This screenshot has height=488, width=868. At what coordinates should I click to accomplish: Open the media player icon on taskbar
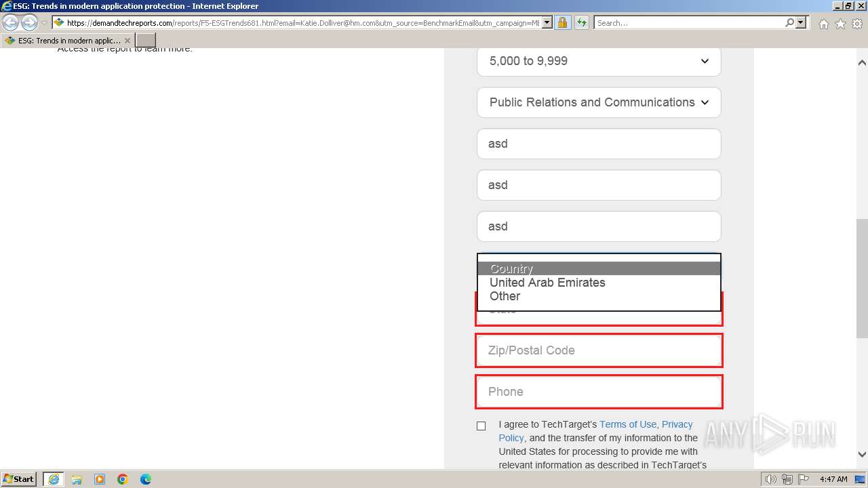coord(100,479)
